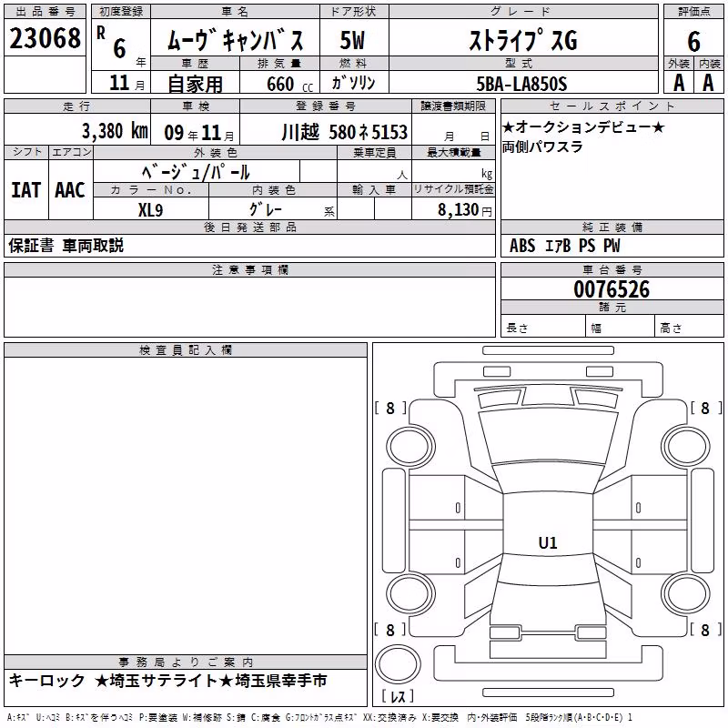
Task: Click the vehicle history 自家用
Action: pyautogui.click(x=195, y=84)
